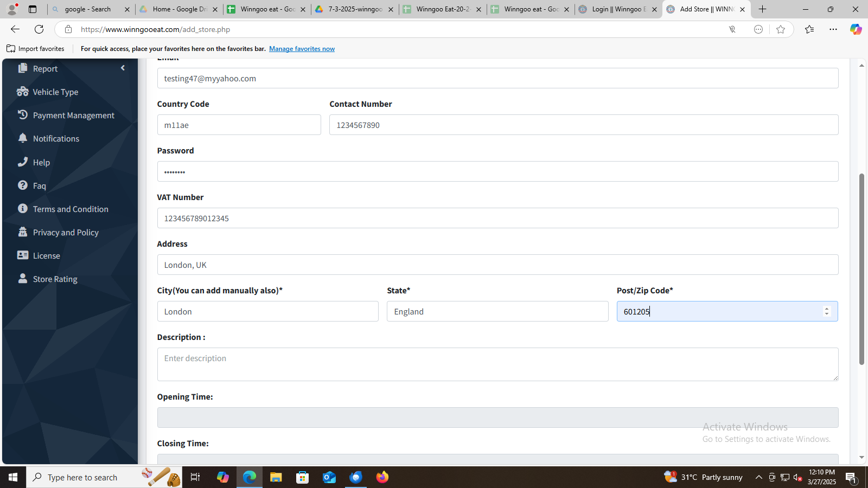Viewport: 868px width, 488px height.
Task: Open browser Settings and more menu
Action: [x=833, y=29]
